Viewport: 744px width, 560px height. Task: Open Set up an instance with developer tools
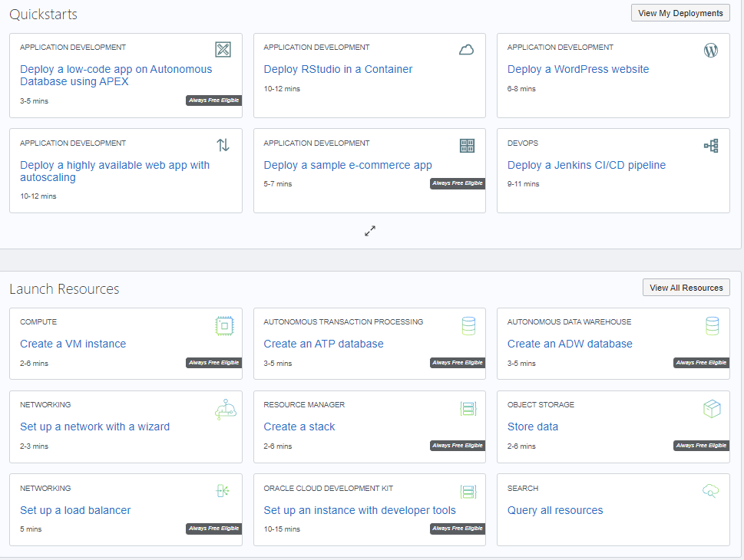pyautogui.click(x=359, y=510)
